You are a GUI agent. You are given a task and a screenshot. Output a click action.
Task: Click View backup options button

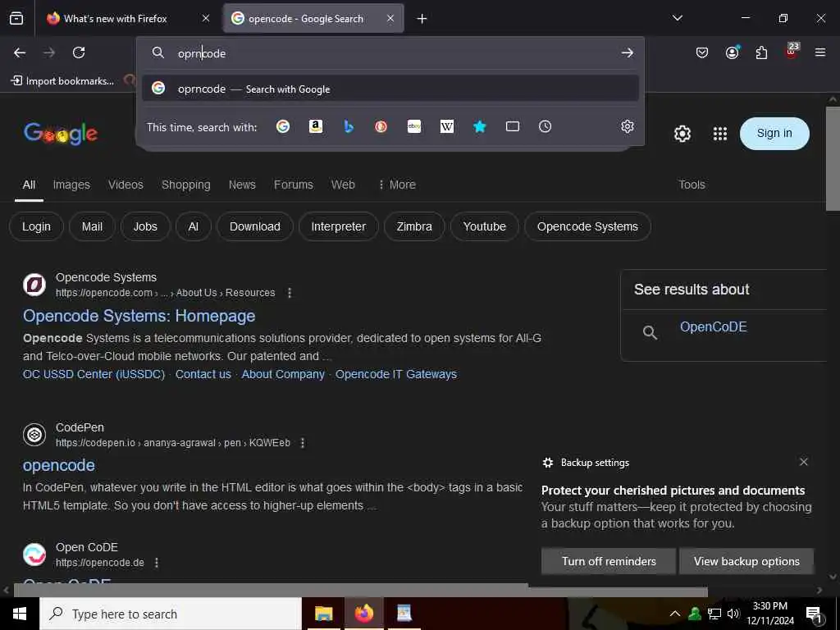coord(746,561)
